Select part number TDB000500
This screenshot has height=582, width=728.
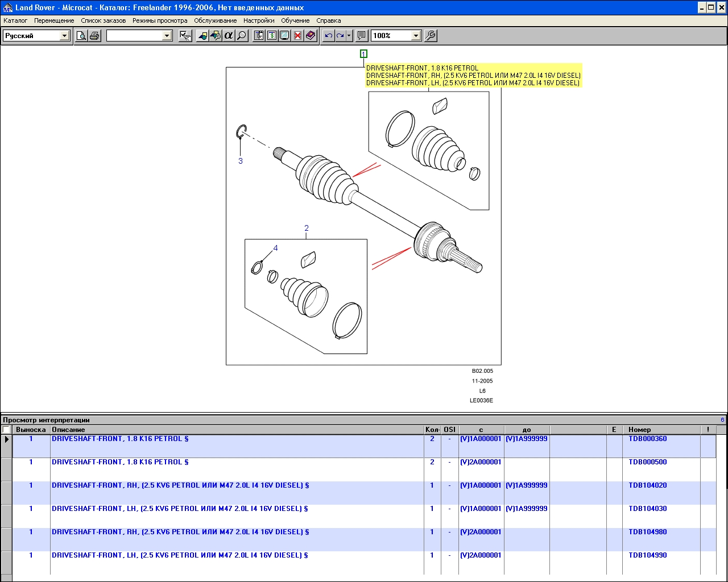(x=648, y=462)
